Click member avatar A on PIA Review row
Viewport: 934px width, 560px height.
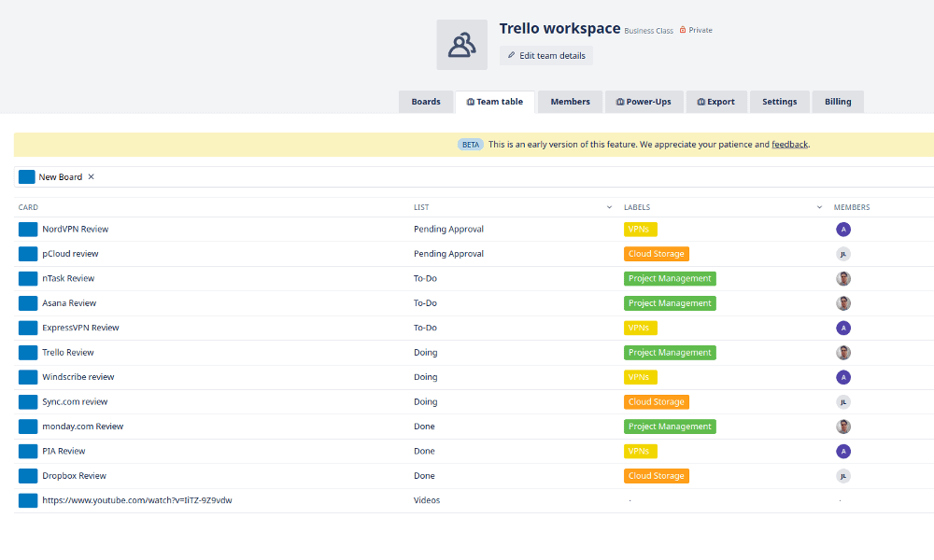[x=842, y=451]
